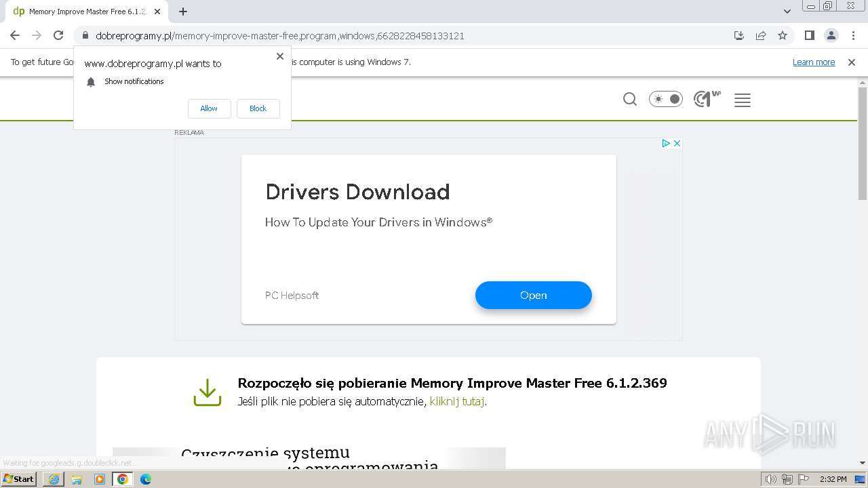The image size is (868, 488).
Task: Launch Internet Explorer from the taskbar
Action: tap(54, 479)
